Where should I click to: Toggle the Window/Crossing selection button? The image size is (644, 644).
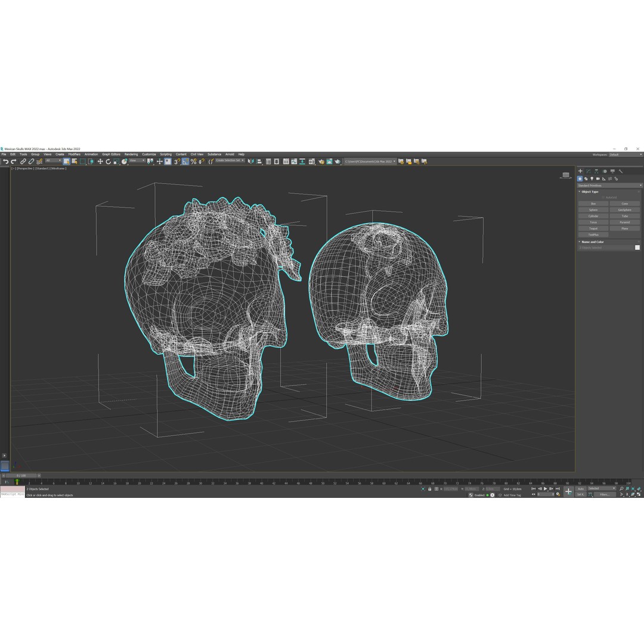coord(91,162)
